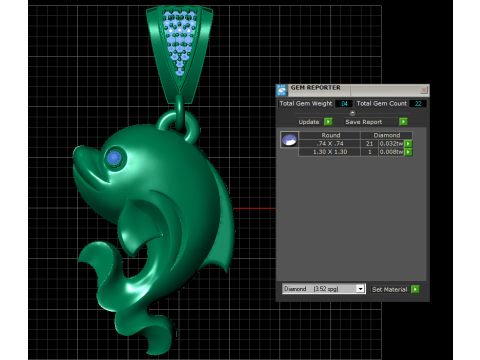Click the quantity 21 cell
480x360 pixels.
click(369, 144)
